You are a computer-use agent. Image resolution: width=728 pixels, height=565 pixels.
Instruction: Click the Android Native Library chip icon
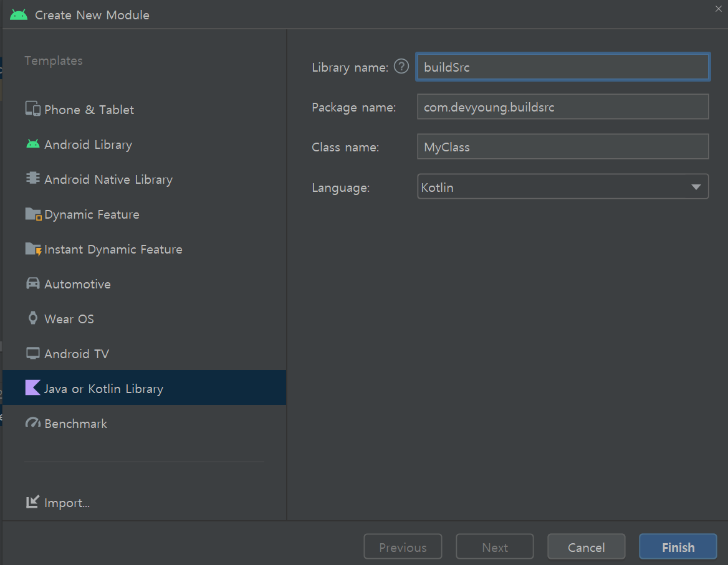coord(32,178)
